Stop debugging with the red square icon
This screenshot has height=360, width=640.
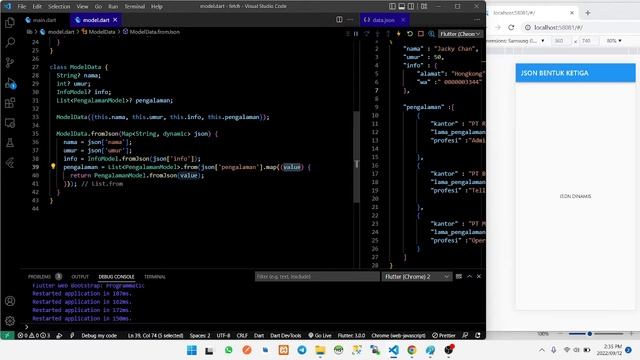coord(421,34)
